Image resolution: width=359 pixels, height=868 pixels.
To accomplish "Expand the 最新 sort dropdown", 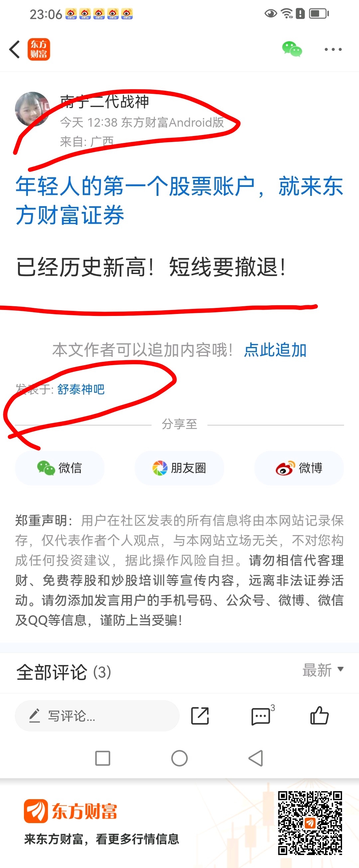I will (323, 670).
